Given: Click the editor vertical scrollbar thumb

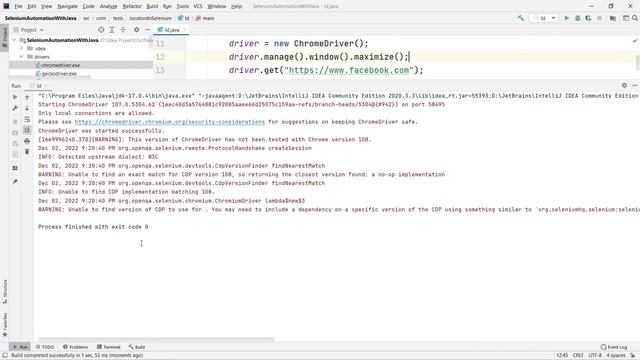Looking at the screenshot, I should pos(638,62).
